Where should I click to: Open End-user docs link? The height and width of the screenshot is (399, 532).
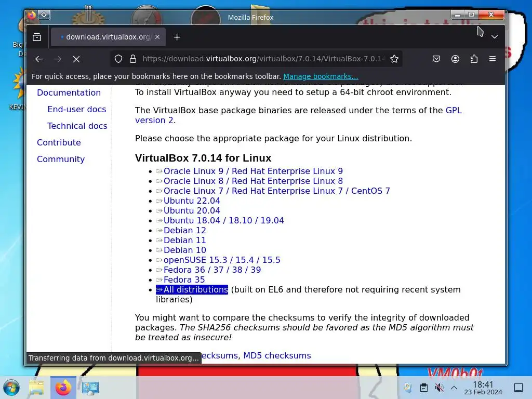pos(77,109)
